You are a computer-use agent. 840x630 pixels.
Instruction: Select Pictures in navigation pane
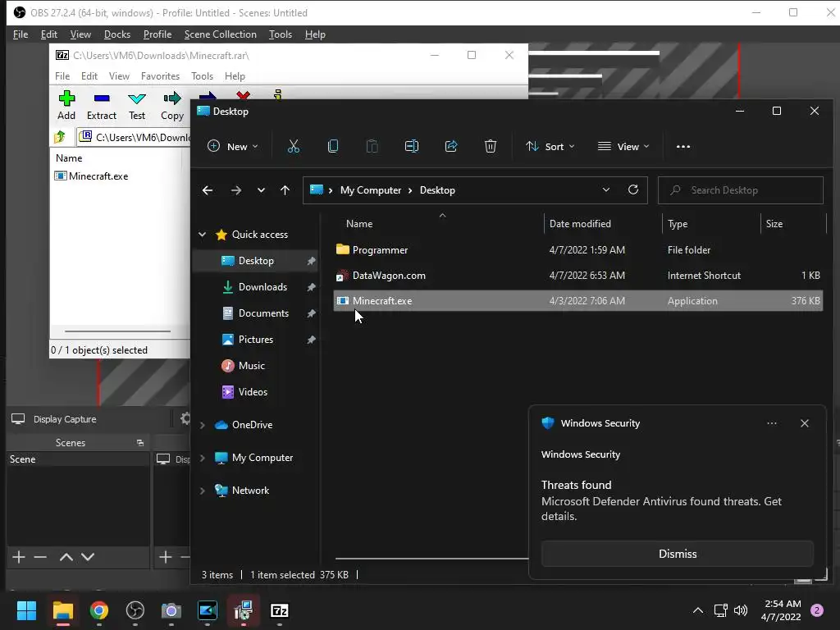click(256, 340)
